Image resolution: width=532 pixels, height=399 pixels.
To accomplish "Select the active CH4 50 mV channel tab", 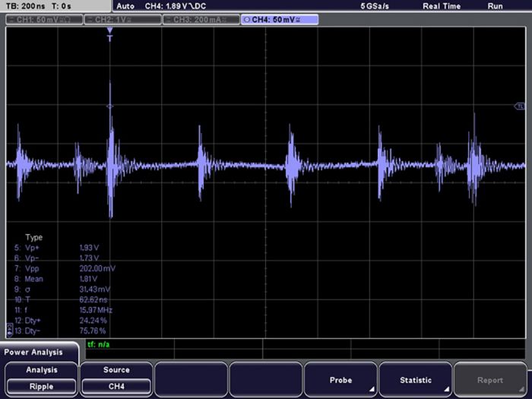I will coord(279,19).
